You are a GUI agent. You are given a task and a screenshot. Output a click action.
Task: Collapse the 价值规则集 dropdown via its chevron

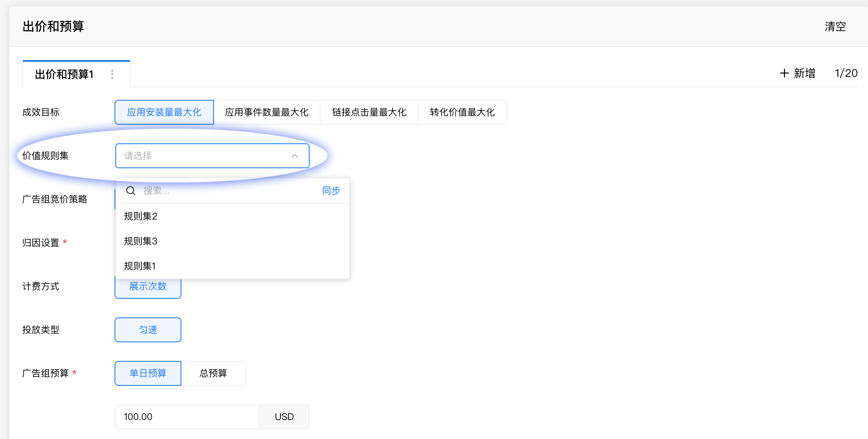(294, 155)
